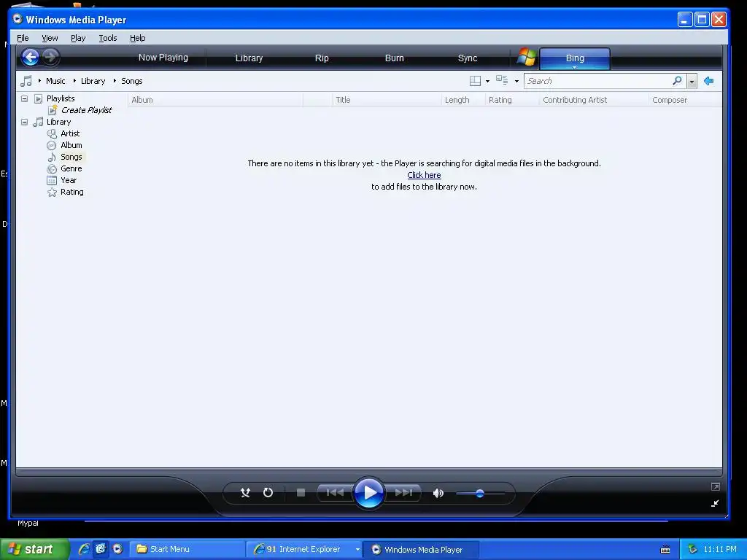Image resolution: width=747 pixels, height=560 pixels.
Task: Click the Next track button
Action: pyautogui.click(x=403, y=492)
